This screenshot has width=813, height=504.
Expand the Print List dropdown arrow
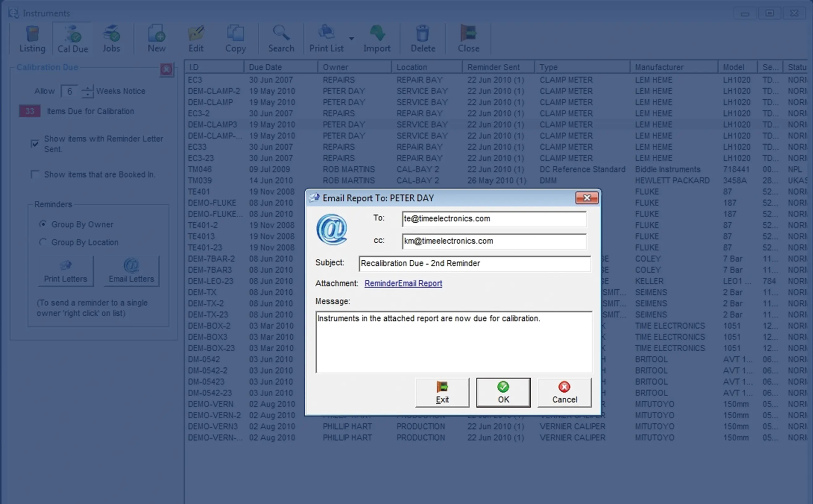click(x=351, y=39)
